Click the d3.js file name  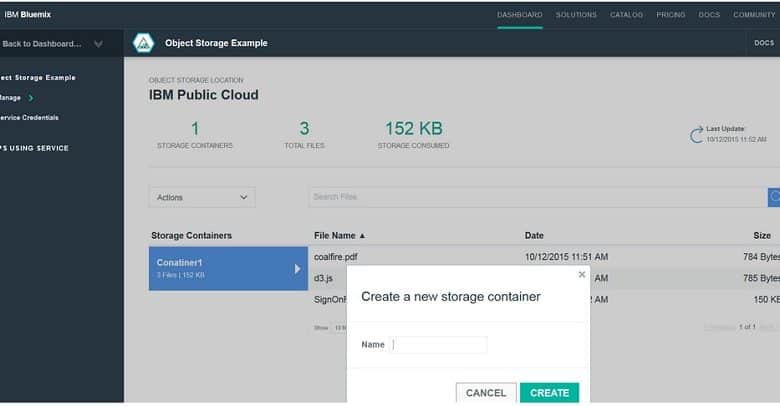coord(323,278)
